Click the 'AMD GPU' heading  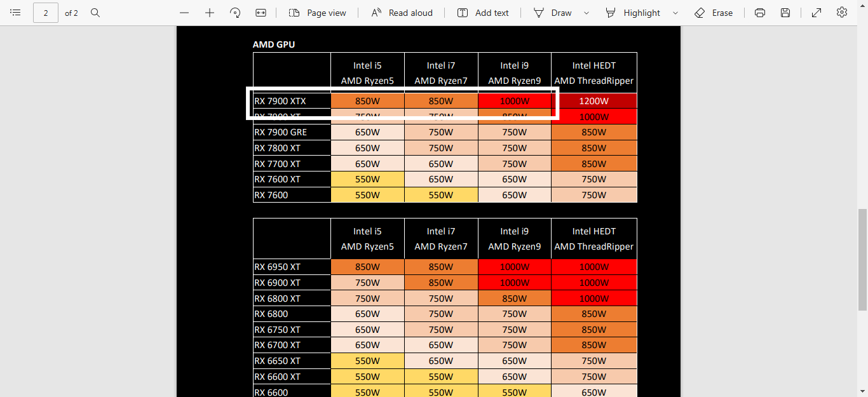(274, 44)
